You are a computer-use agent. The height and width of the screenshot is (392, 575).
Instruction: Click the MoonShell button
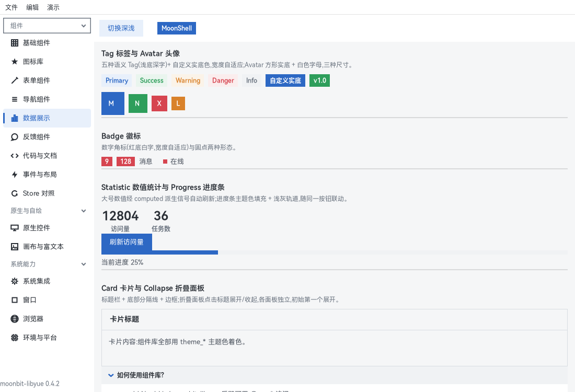(177, 28)
